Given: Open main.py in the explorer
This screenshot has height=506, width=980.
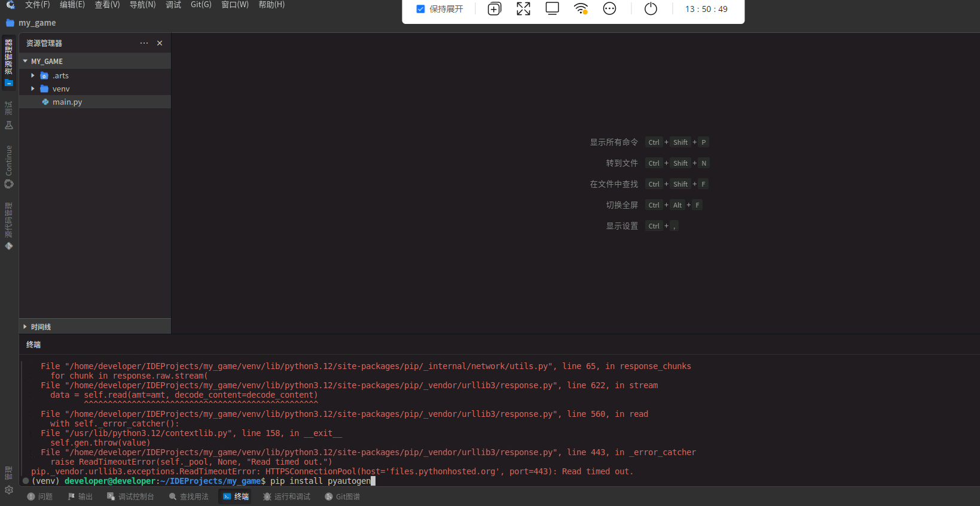Looking at the screenshot, I should [95, 102].
